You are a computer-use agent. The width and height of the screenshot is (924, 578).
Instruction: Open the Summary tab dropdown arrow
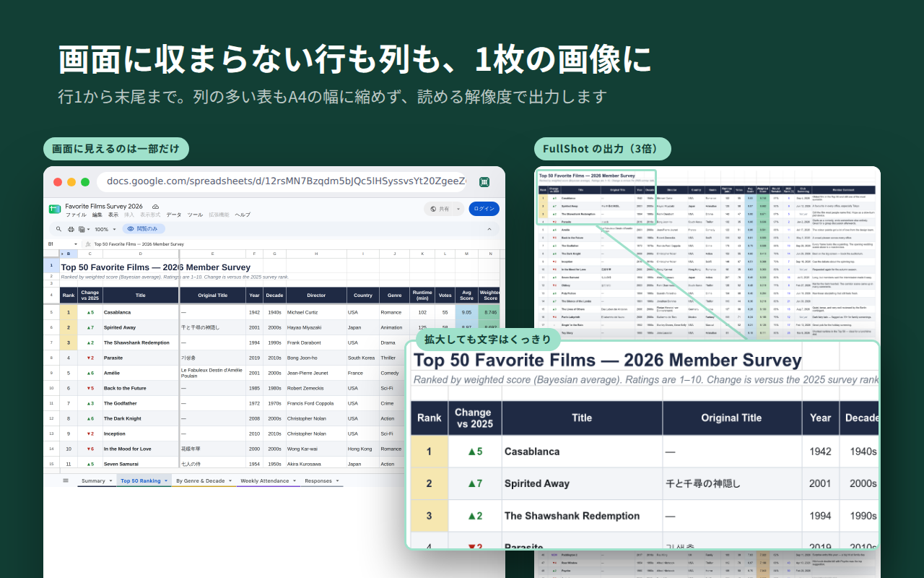pos(110,480)
